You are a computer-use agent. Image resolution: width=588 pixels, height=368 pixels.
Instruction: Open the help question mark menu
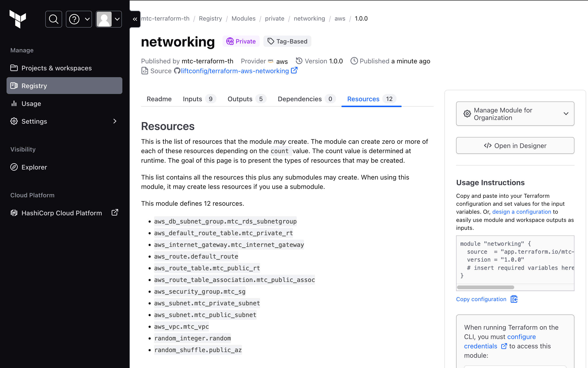click(x=79, y=19)
